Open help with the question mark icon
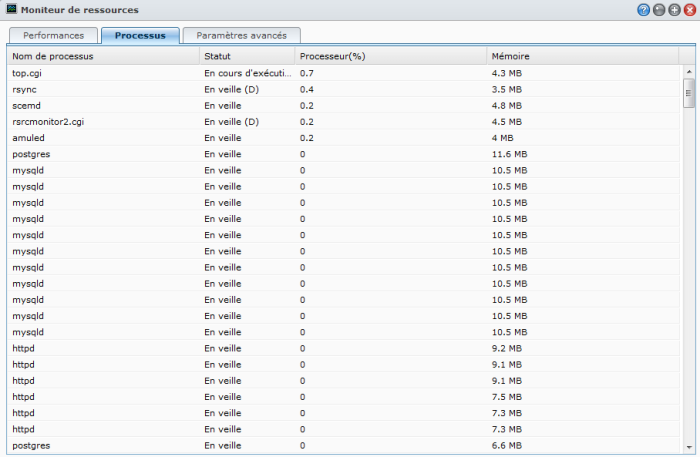Image resolution: width=700 pixels, height=457 pixels. point(643,9)
